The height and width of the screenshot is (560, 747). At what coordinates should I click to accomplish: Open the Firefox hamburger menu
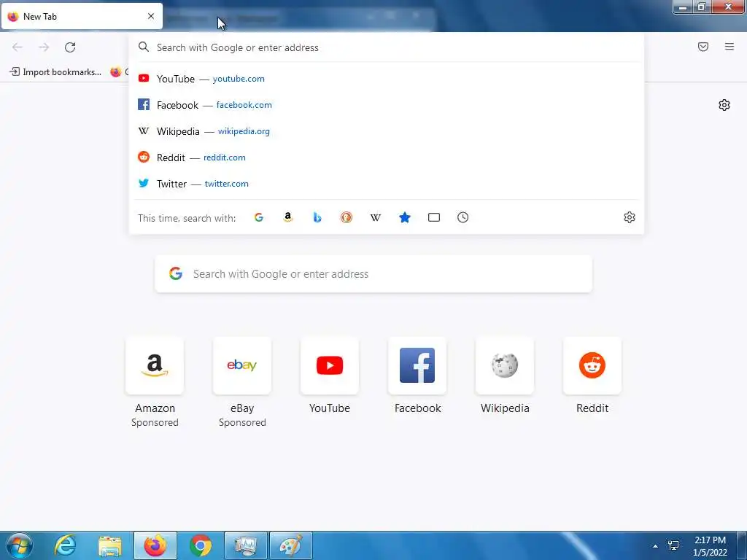coord(729,47)
